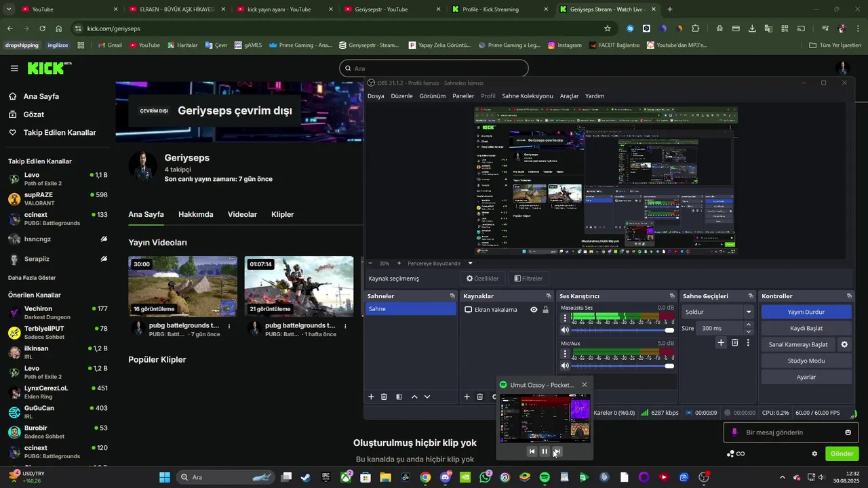Open OBS Görünüm menu

(433, 96)
